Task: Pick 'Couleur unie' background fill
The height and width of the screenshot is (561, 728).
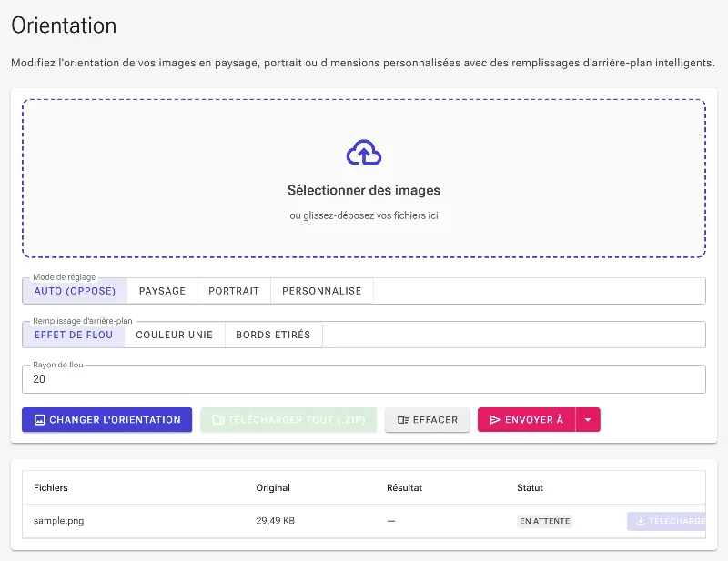Action: point(175,335)
